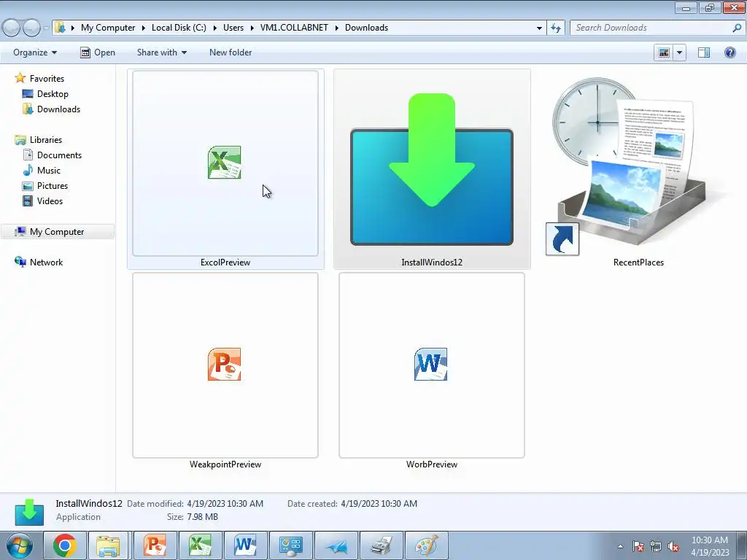Click the network tray icon
This screenshot has height=560, width=747.
tap(656, 546)
